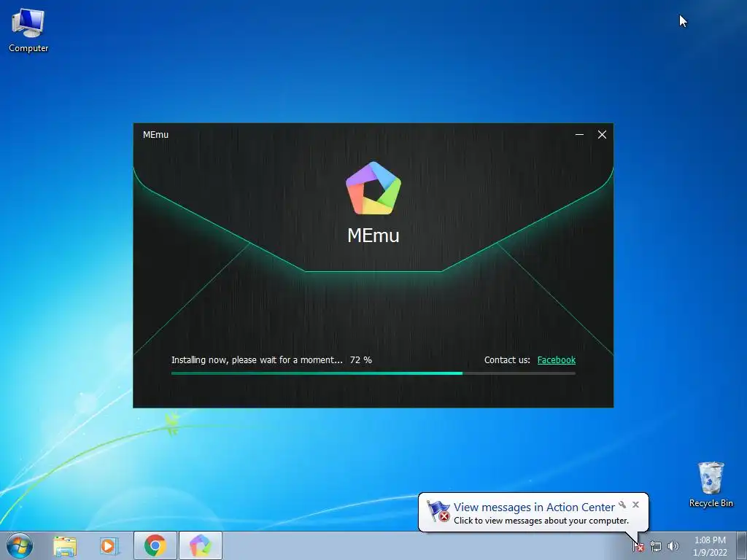The image size is (747, 560).
Task: Click the large MEmu name under the logo
Action: coord(373,236)
